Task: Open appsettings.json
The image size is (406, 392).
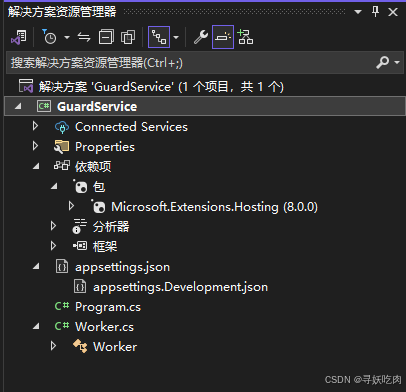Action: [122, 267]
